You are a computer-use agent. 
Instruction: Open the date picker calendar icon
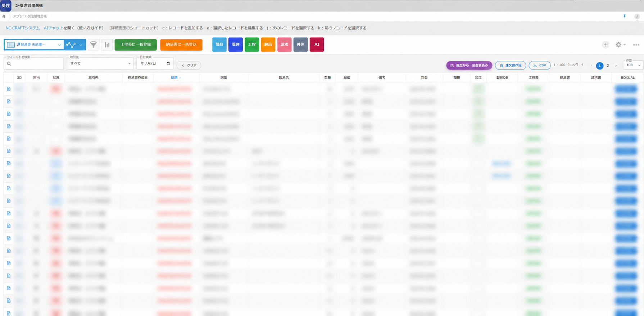[x=168, y=64]
